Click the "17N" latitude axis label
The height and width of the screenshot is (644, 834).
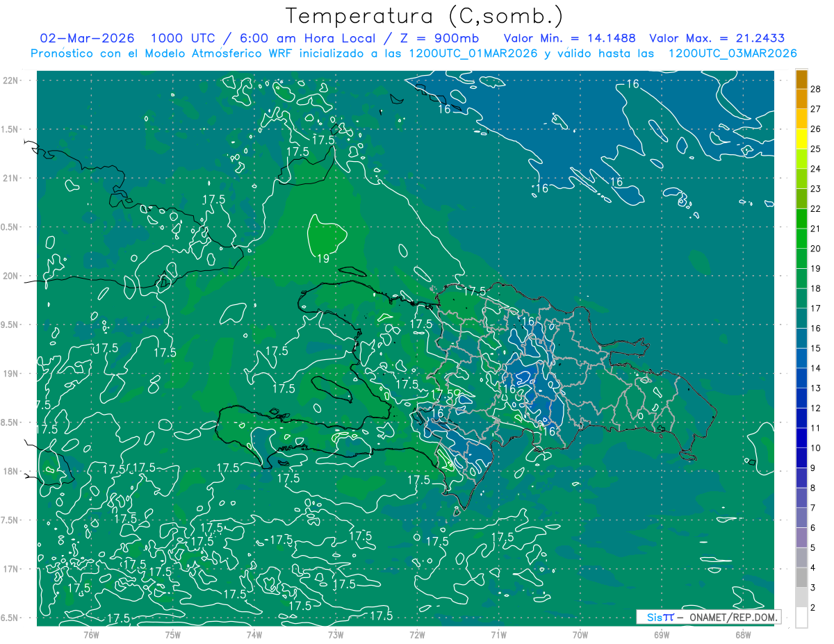[x=11, y=569]
